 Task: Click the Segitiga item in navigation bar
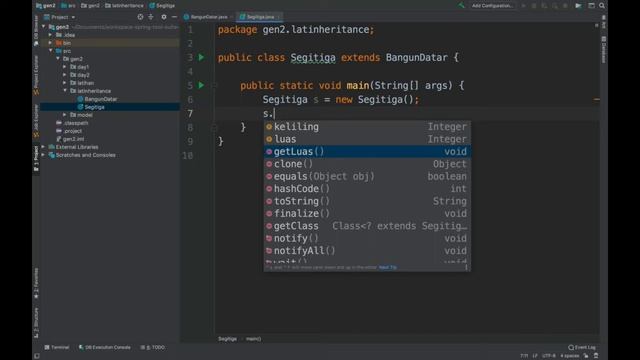(x=162, y=6)
